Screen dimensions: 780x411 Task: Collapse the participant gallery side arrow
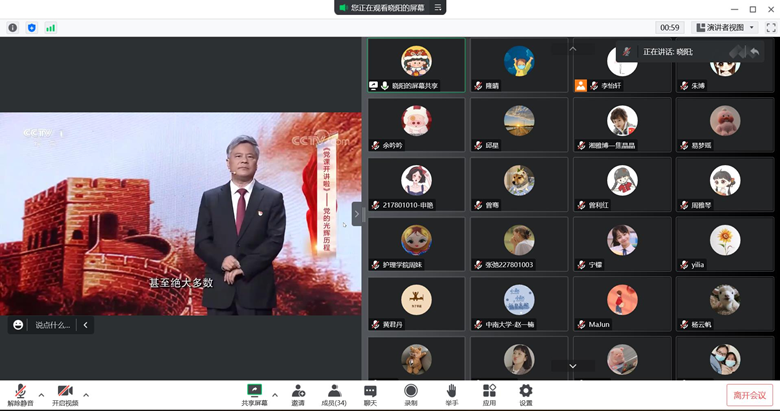tap(356, 213)
